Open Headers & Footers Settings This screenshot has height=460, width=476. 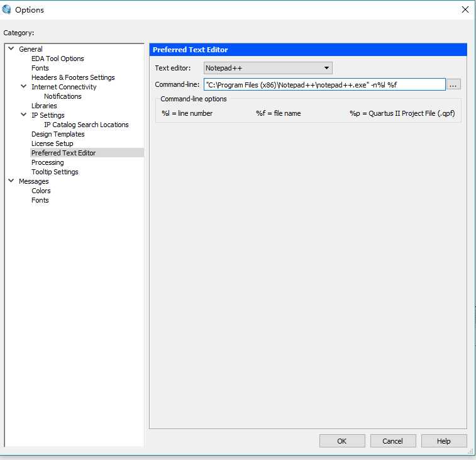(73, 77)
